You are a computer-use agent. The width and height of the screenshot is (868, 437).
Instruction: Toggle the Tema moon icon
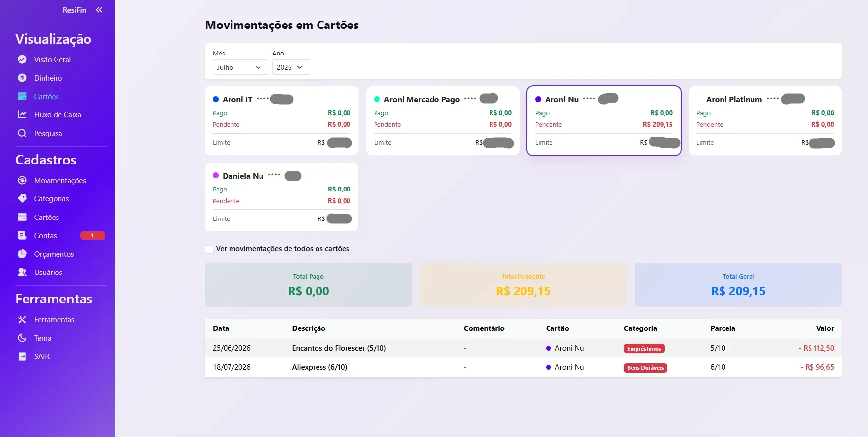tap(22, 338)
